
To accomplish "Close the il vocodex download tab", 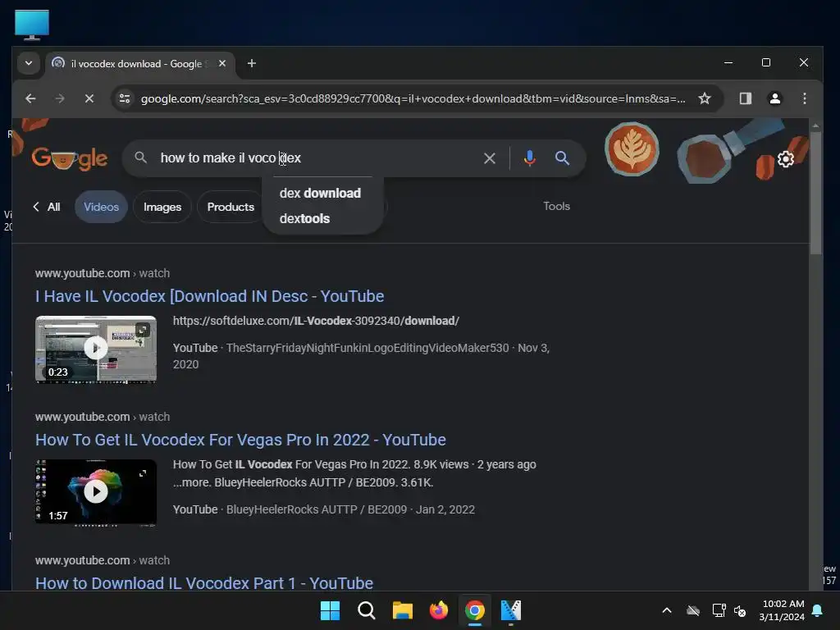I will coord(222,63).
